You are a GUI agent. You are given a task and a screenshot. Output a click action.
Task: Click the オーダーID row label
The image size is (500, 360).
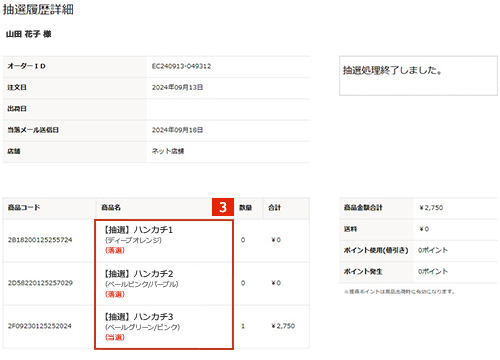tap(27, 66)
